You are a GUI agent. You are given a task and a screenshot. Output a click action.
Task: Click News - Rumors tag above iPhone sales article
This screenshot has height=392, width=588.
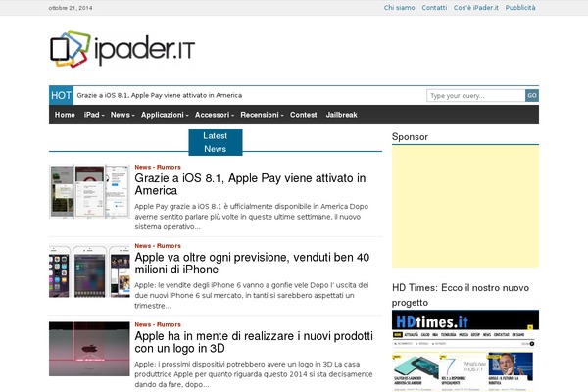(158, 246)
